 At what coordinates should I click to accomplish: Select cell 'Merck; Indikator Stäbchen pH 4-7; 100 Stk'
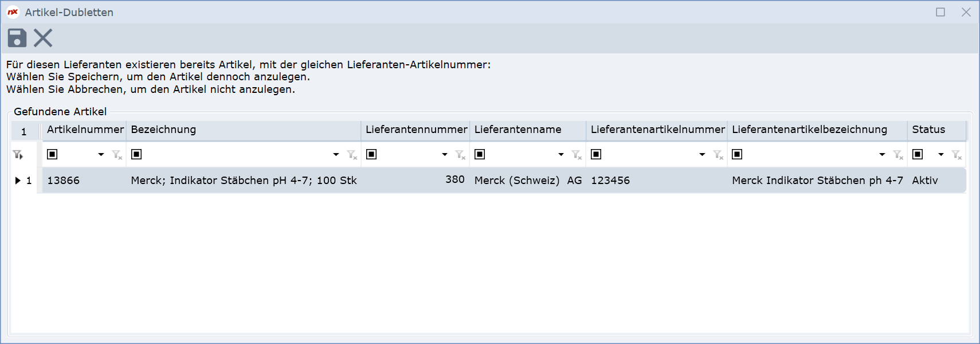pyautogui.click(x=244, y=181)
